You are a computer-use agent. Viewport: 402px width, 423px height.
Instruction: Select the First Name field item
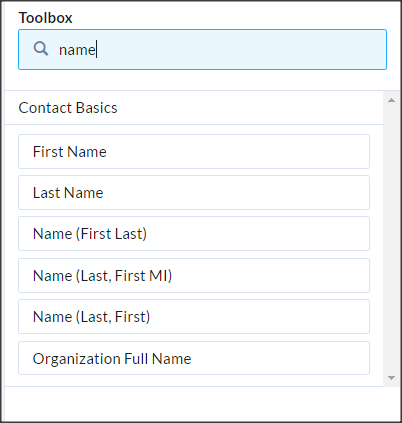pyautogui.click(x=194, y=152)
